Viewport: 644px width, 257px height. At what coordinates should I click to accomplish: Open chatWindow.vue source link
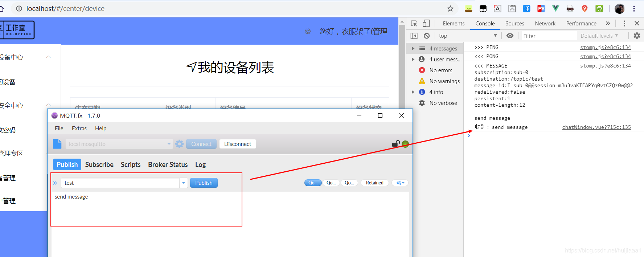[596, 127]
